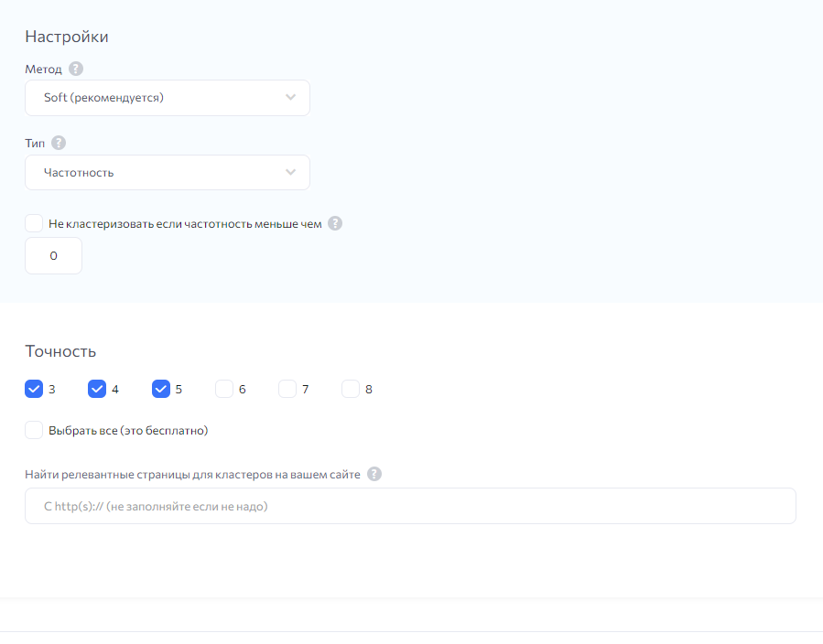
Task: Show help for relevant pages field
Action: point(374,474)
